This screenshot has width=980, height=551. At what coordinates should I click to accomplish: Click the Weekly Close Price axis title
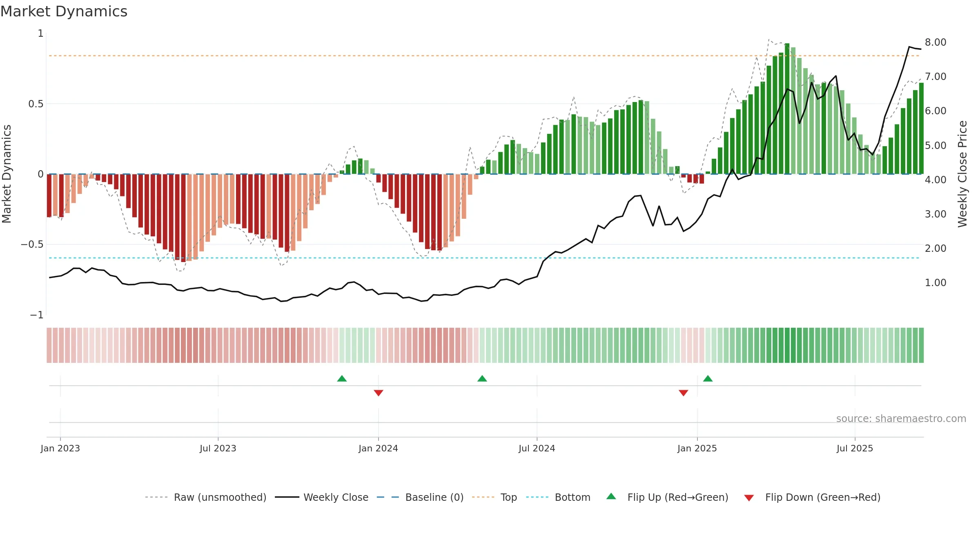962,174
